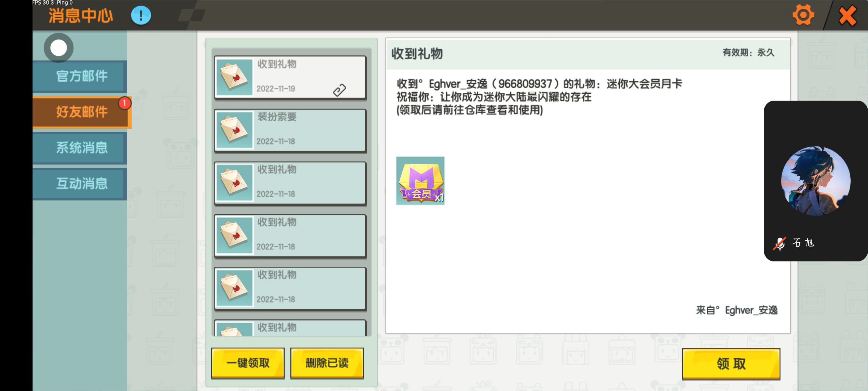868x391 pixels.
Task: Close the message center with orange X
Action: click(847, 16)
